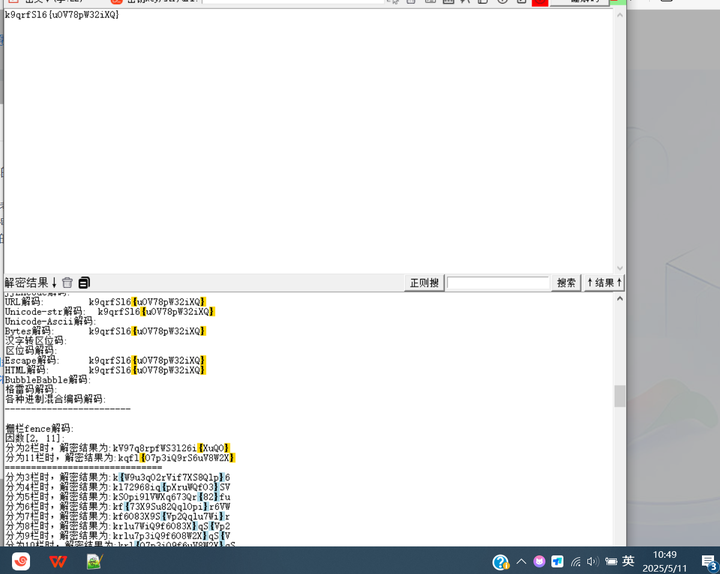Viewport: 720px width, 574px height.
Task: Select the 分为4栏时 fence result
Action: click(x=118, y=487)
